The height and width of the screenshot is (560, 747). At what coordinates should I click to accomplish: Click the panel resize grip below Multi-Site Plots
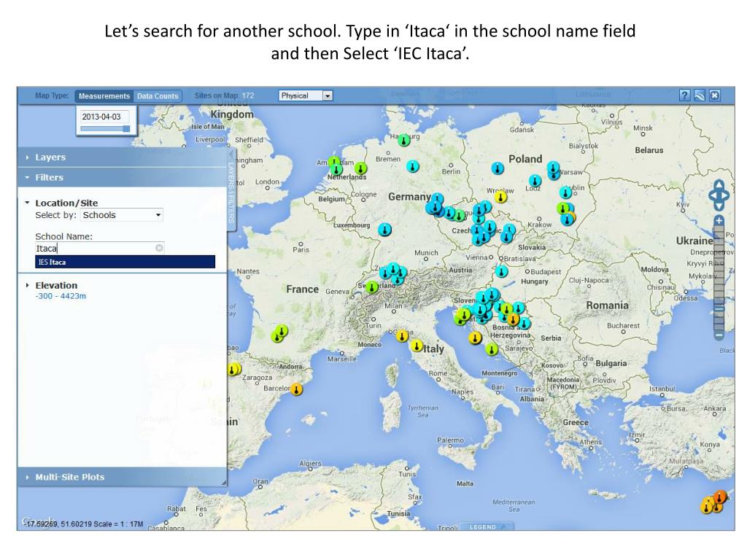[x=224, y=483]
